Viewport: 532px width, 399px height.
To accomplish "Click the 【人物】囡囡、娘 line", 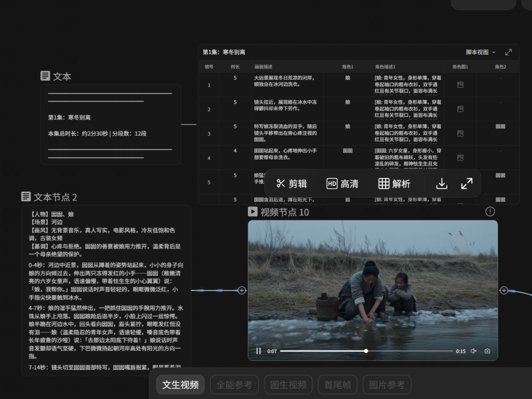I will pos(51,214).
